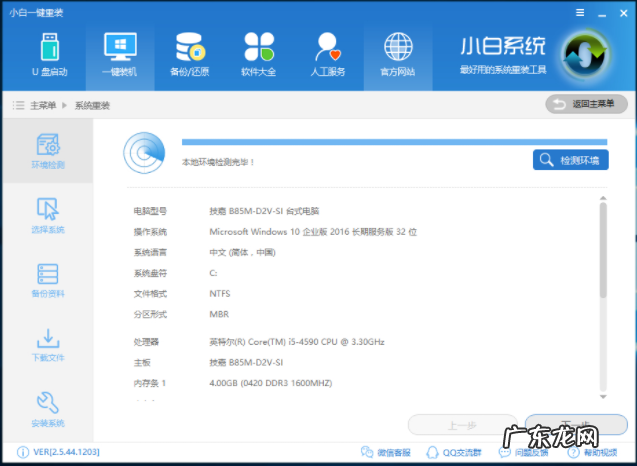Image resolution: width=637 pixels, height=466 pixels.
Task: Click the 系统重装 breadcrumb item
Action: coord(92,106)
